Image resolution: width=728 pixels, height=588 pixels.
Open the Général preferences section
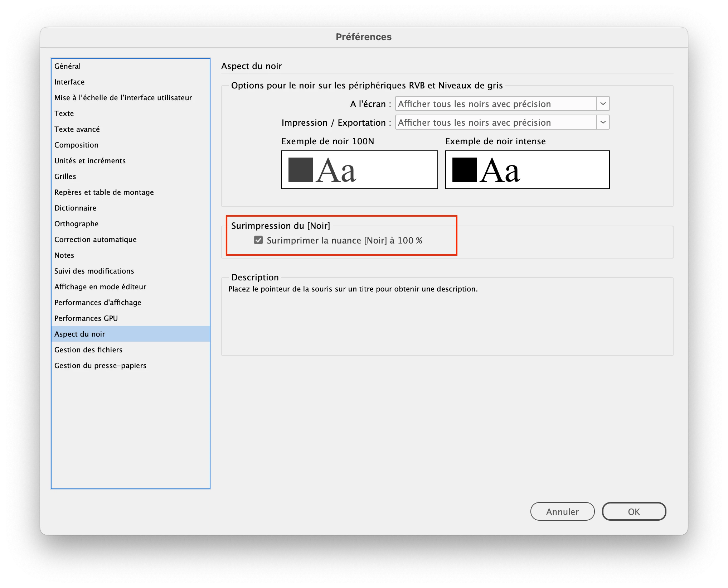tap(68, 66)
